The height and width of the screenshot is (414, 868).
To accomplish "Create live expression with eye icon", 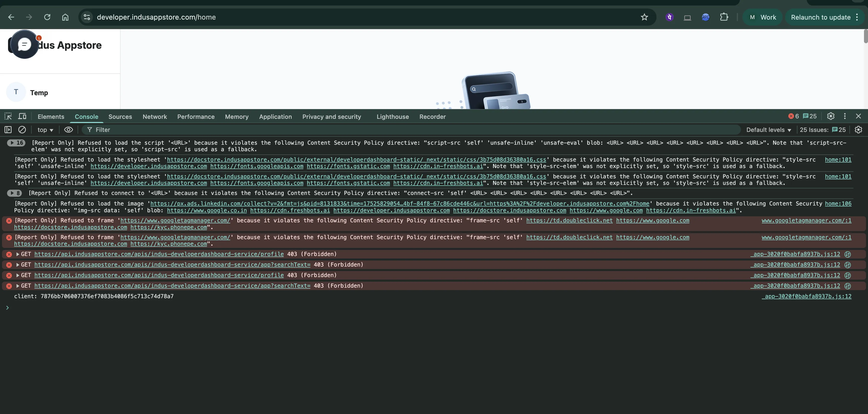I will click(68, 130).
